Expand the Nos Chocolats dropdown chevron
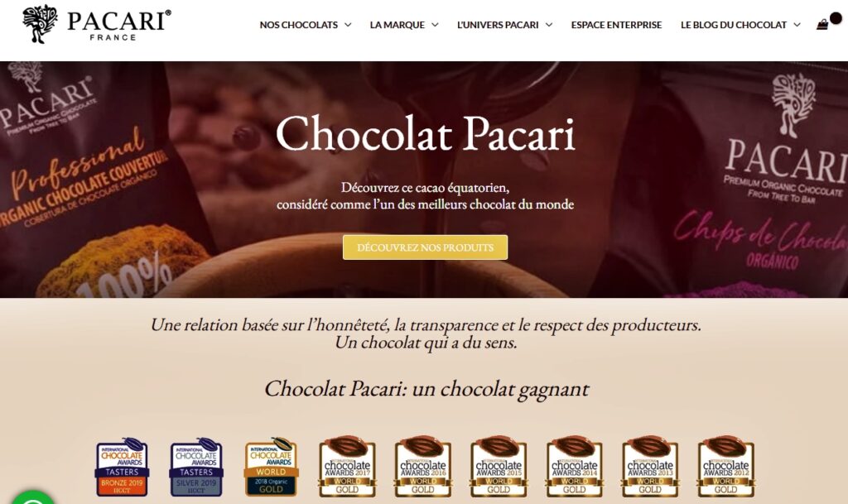The image size is (848, 504). [x=348, y=25]
